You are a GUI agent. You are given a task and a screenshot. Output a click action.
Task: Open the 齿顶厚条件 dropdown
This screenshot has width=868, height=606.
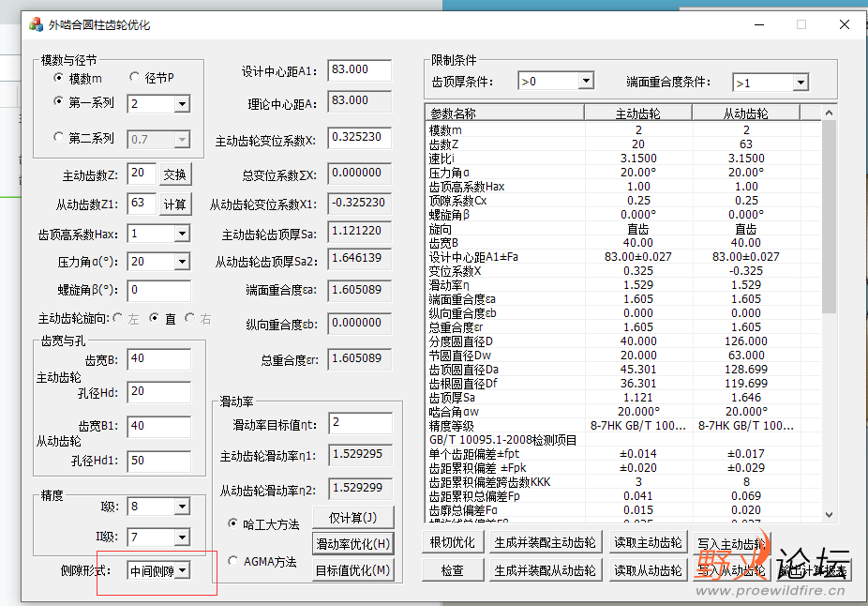(586, 82)
